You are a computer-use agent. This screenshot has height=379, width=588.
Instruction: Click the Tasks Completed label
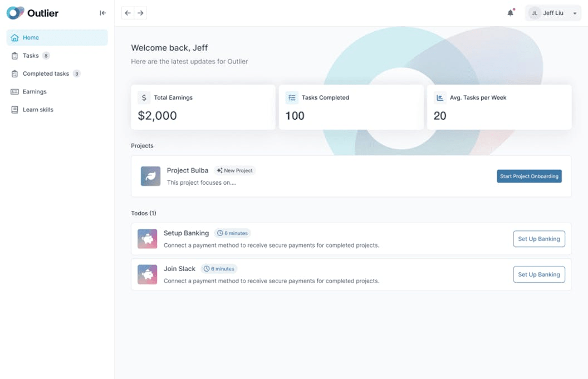[x=325, y=97]
